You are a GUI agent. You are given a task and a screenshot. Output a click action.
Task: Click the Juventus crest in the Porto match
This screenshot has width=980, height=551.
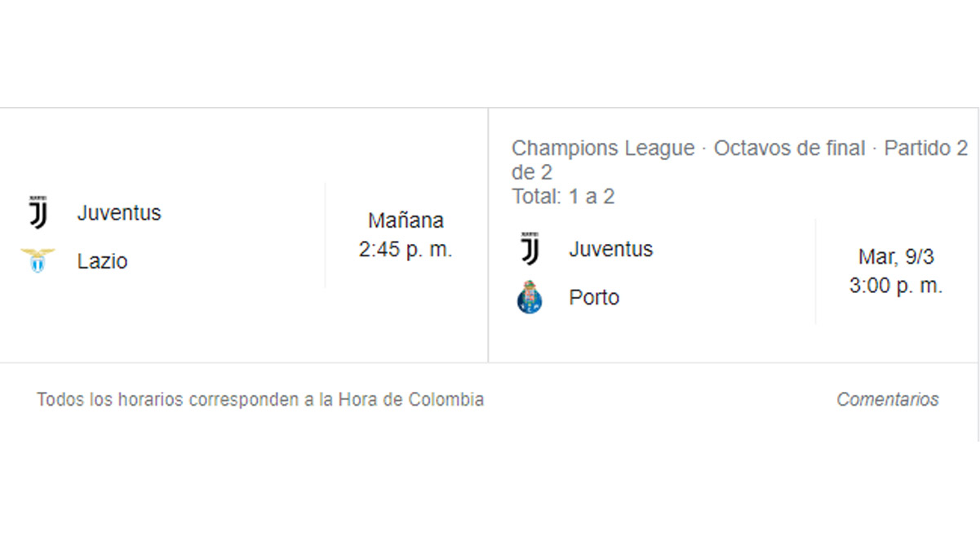[x=530, y=249]
